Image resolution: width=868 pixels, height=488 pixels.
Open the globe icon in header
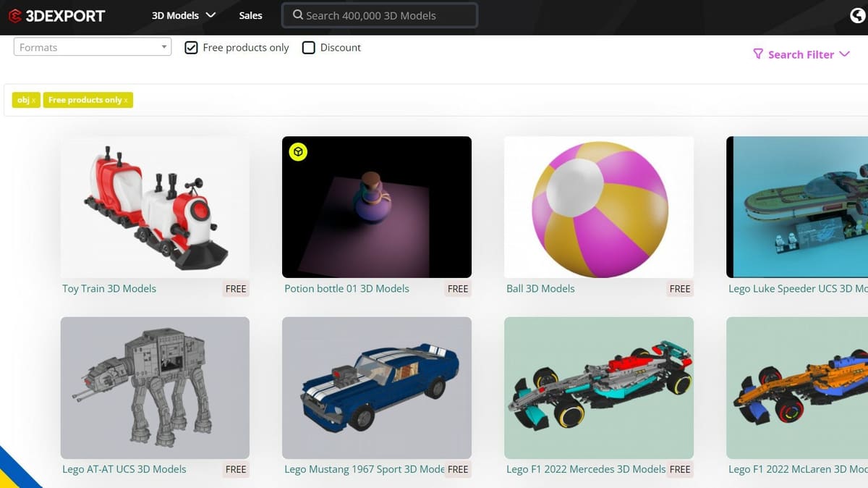[x=858, y=15]
